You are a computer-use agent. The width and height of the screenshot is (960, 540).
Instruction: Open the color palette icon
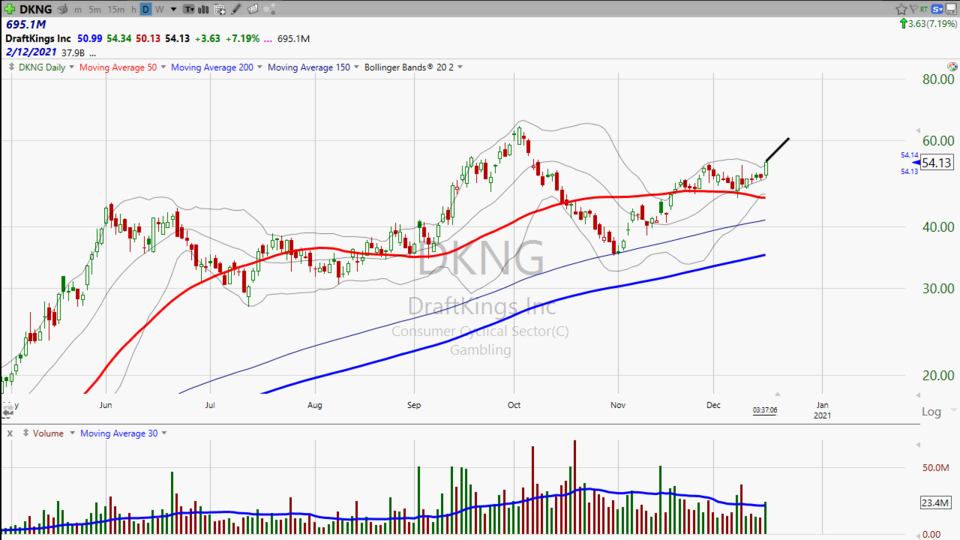pos(952,66)
